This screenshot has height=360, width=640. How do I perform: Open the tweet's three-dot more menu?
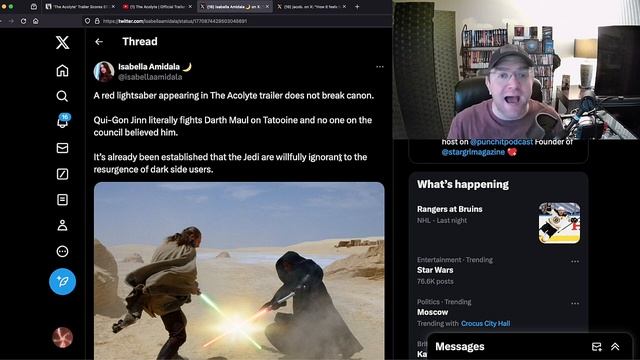click(x=380, y=67)
